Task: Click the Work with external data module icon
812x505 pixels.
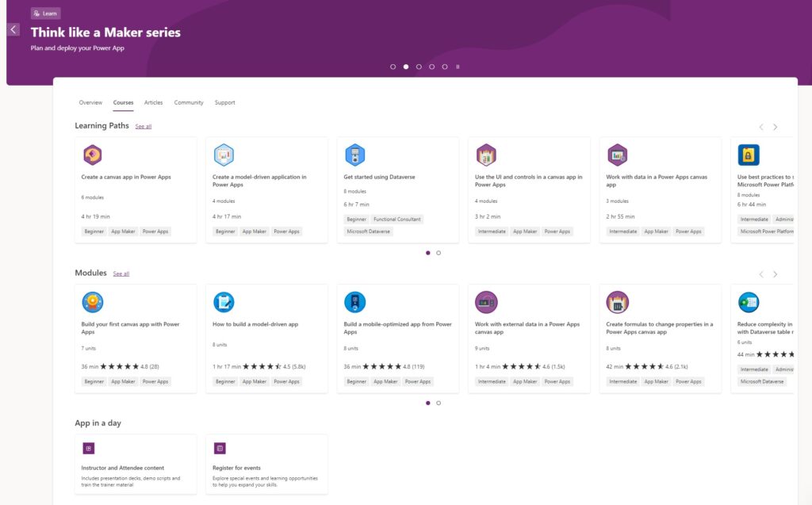Action: [486, 302]
